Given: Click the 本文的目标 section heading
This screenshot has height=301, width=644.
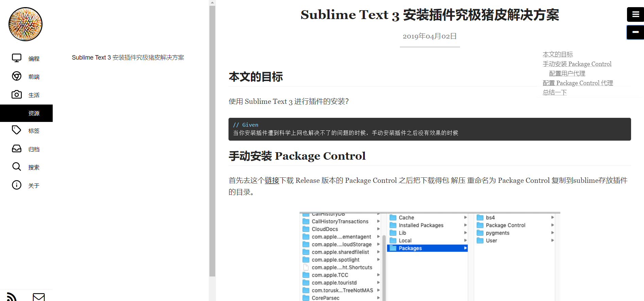Looking at the screenshot, I should coord(256,77).
